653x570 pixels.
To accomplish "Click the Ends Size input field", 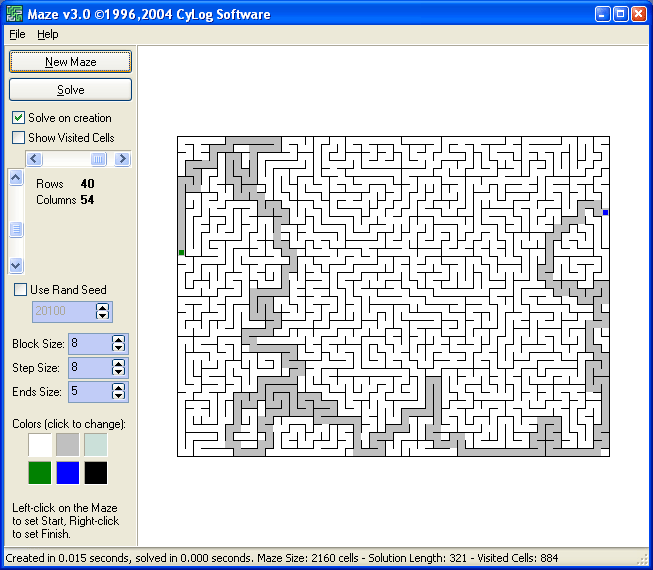I will click(x=90, y=391).
